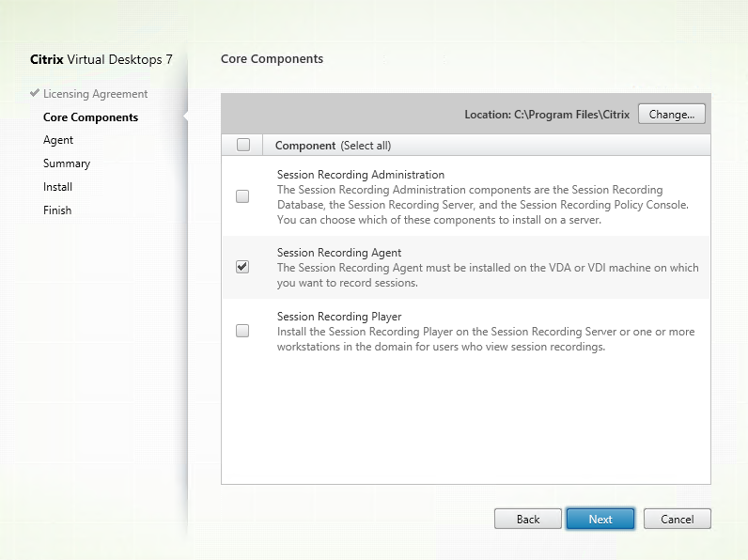Select the Session Recording Agent row

(x=465, y=268)
